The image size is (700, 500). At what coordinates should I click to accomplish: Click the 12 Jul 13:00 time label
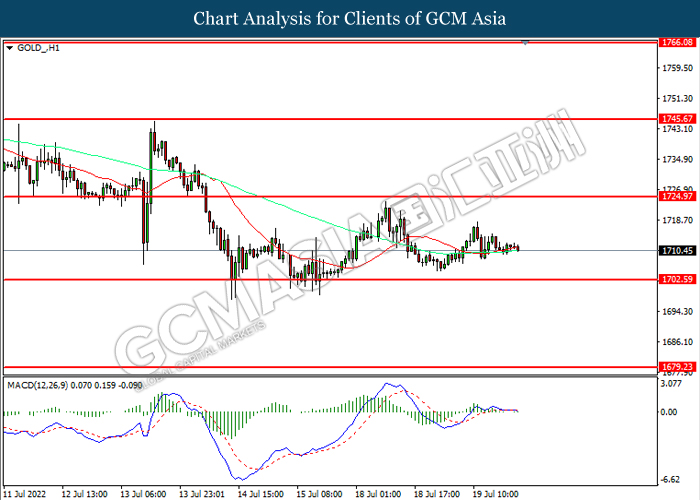(x=85, y=494)
